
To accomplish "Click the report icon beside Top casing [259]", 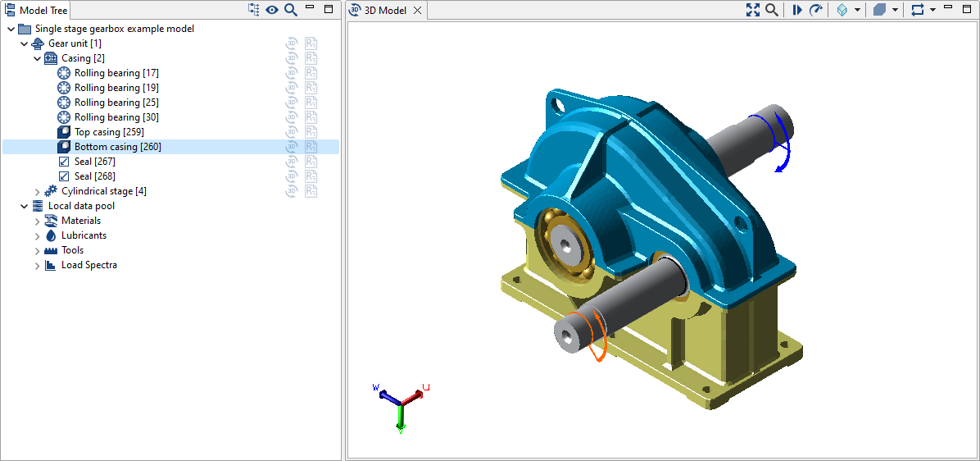I will [311, 132].
